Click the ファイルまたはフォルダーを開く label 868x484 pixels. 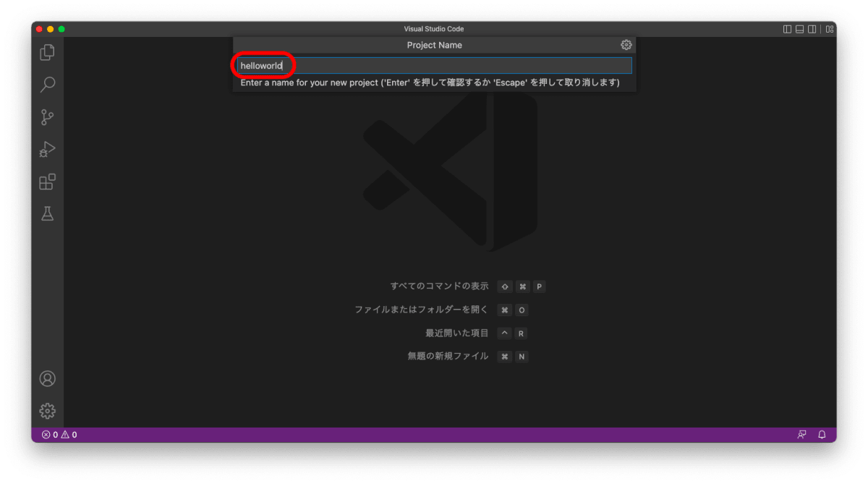tap(422, 310)
